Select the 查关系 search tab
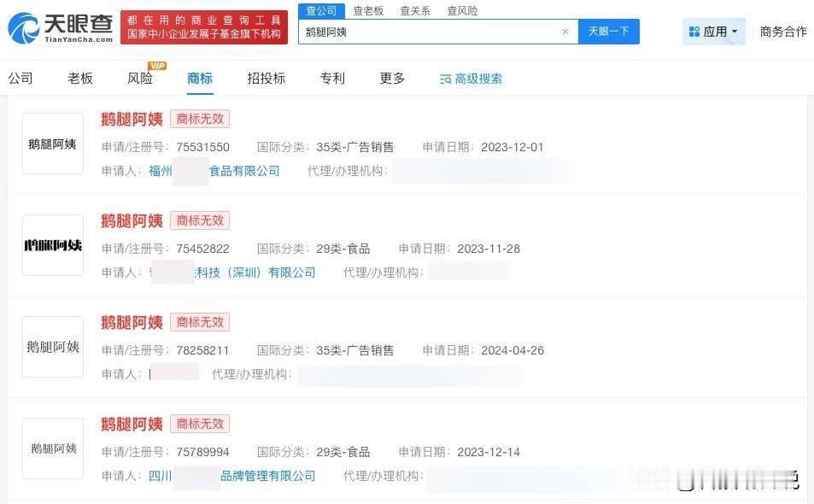 (415, 10)
